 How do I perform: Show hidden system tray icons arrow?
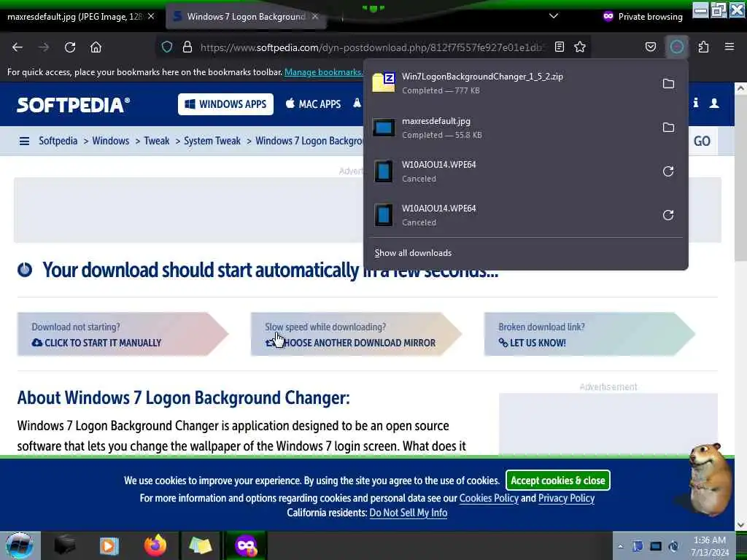point(620,546)
